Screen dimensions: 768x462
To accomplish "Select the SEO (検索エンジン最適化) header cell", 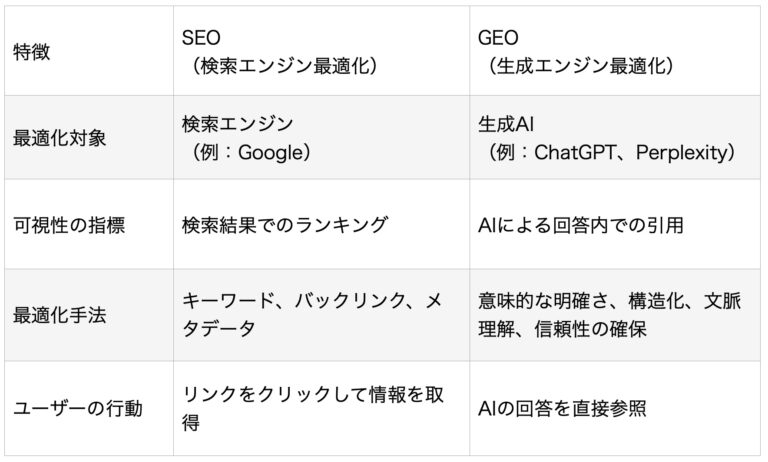I will point(321,51).
